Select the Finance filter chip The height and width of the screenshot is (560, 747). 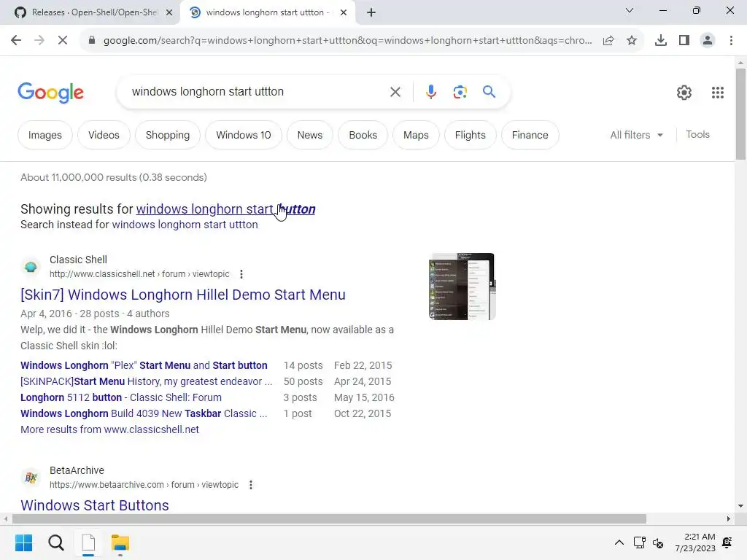pos(530,135)
